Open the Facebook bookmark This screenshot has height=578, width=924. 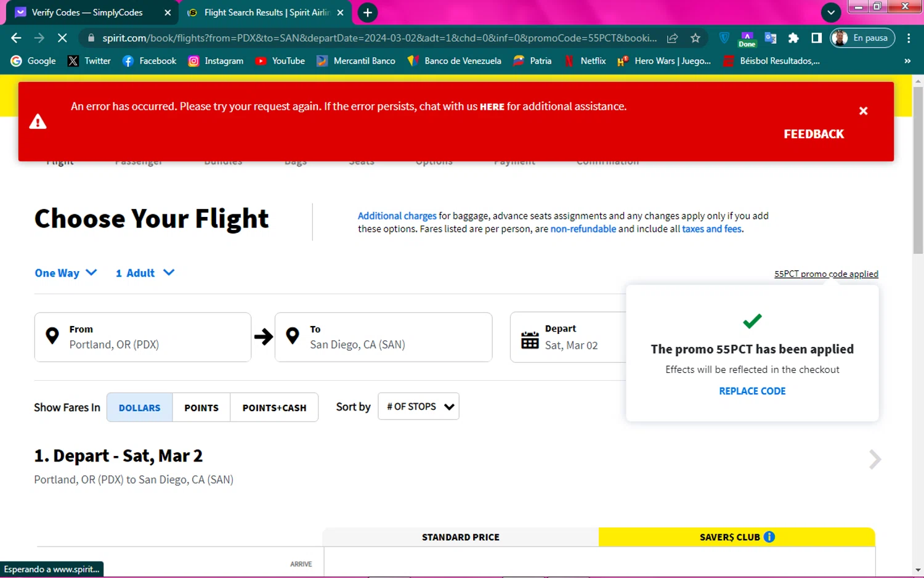[149, 61]
